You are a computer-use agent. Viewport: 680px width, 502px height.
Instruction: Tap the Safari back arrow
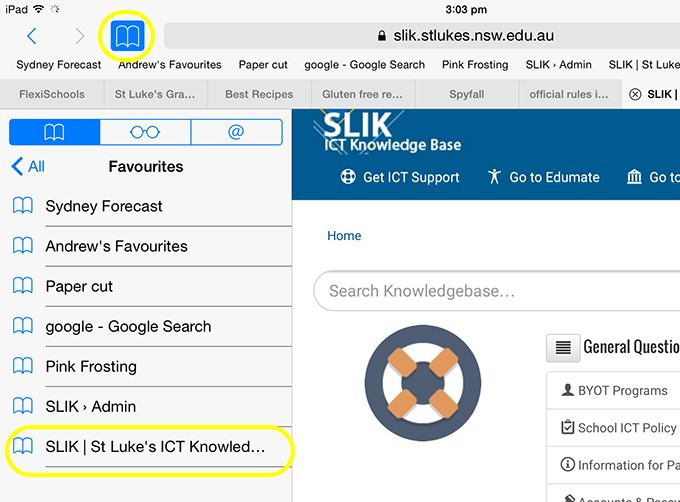(x=32, y=37)
